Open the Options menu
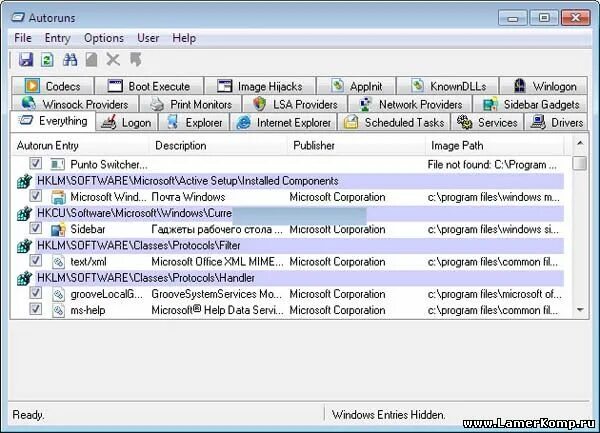This screenshot has height=433, width=600. [104, 38]
